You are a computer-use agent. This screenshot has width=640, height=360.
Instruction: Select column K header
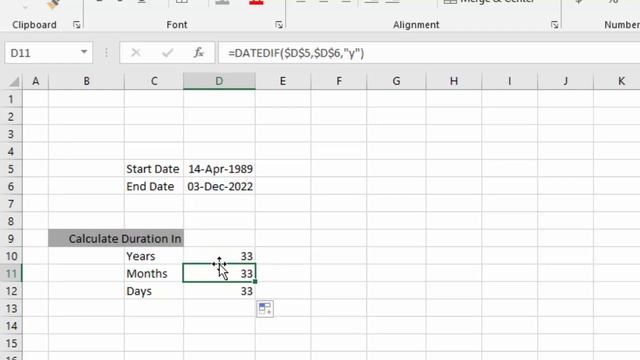[x=617, y=81]
